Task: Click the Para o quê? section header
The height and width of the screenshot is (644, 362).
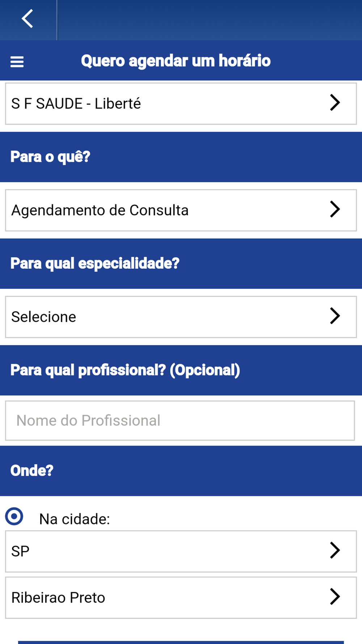Action: (x=50, y=157)
